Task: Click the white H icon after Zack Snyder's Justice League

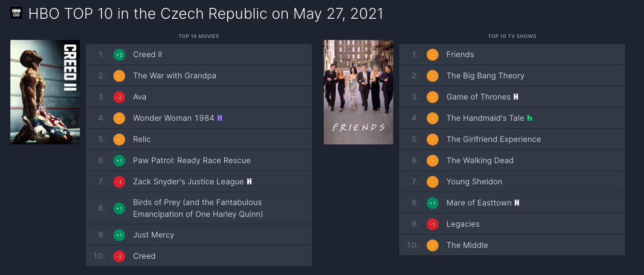Action: tap(249, 182)
